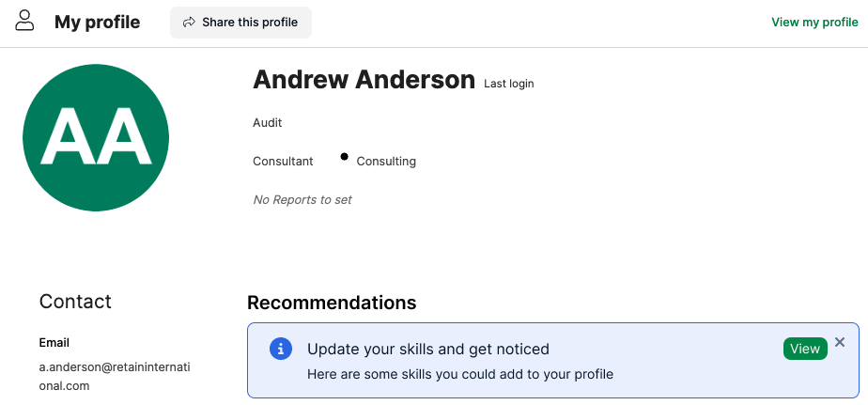Select the Audit department text

click(268, 123)
